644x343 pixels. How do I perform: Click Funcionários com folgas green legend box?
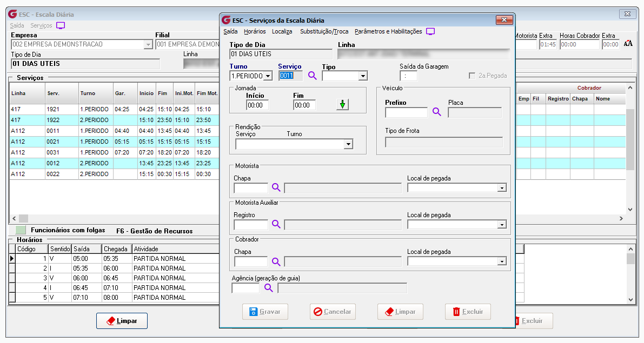[x=21, y=230]
